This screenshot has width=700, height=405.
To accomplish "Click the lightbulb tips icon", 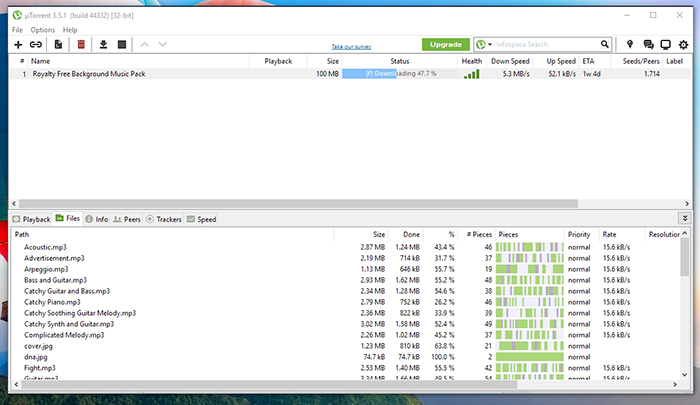I will click(630, 44).
